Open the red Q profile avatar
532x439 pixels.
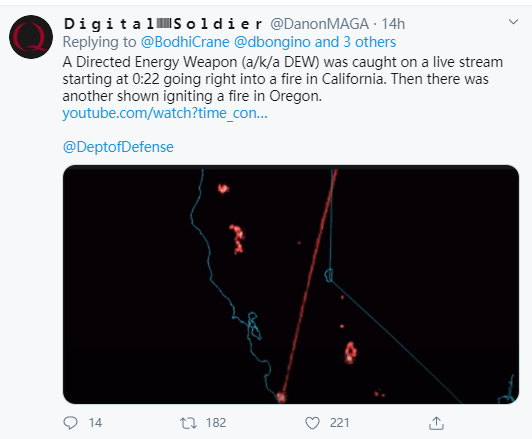[x=31, y=37]
